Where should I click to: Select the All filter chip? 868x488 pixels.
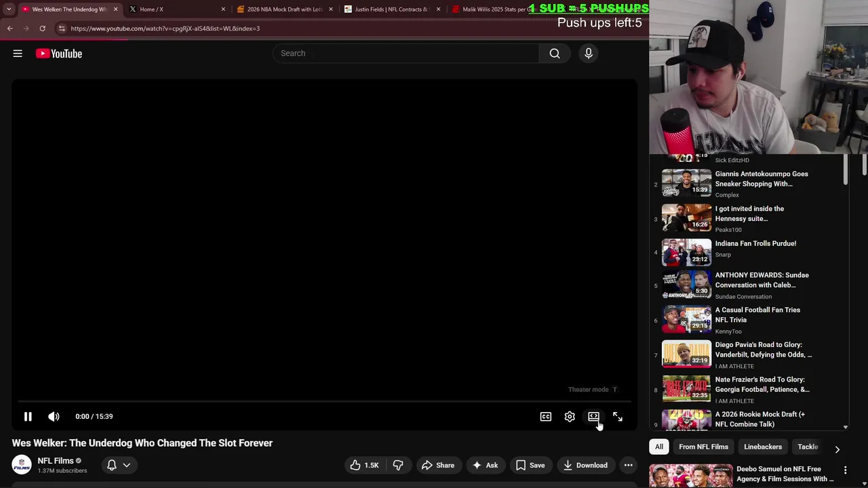pyautogui.click(x=659, y=447)
